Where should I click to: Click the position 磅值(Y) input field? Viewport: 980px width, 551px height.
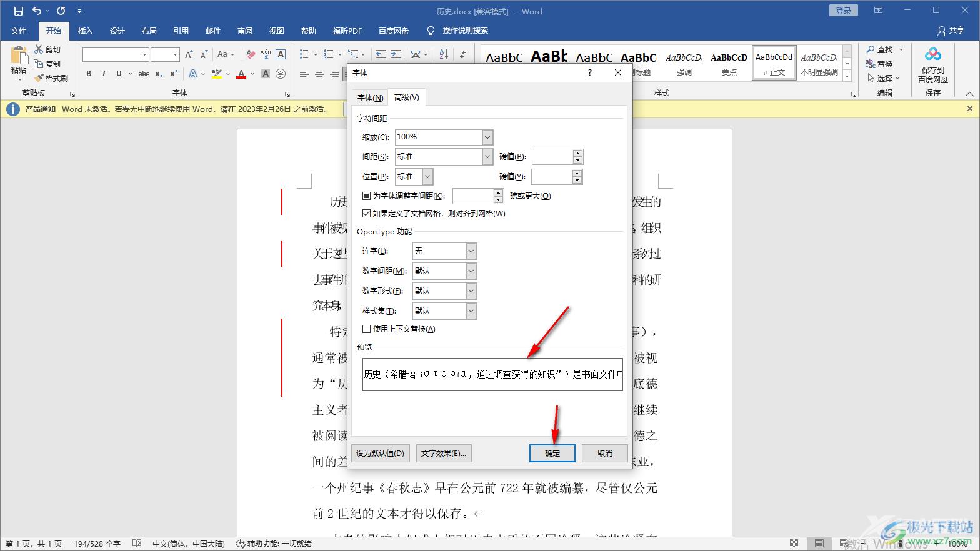[552, 177]
